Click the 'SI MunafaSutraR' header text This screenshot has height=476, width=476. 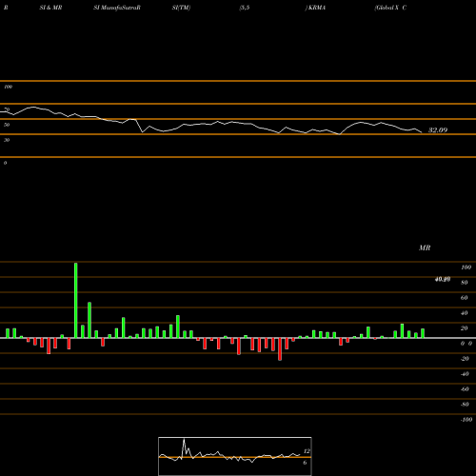[x=117, y=8]
